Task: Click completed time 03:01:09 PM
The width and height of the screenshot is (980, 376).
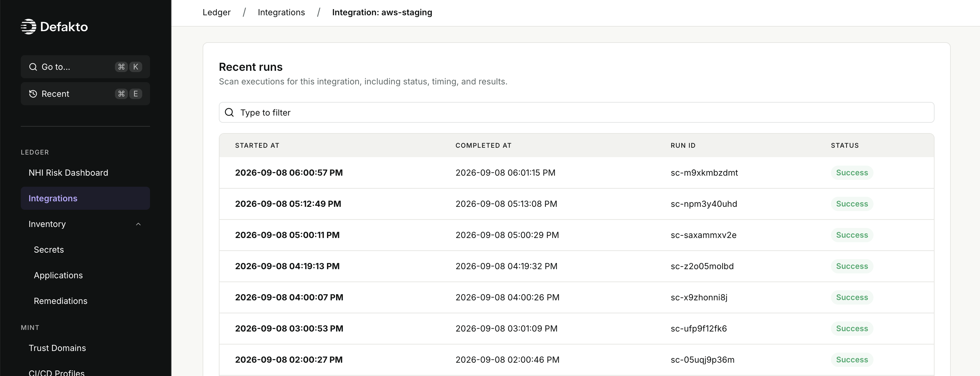Action: point(506,329)
